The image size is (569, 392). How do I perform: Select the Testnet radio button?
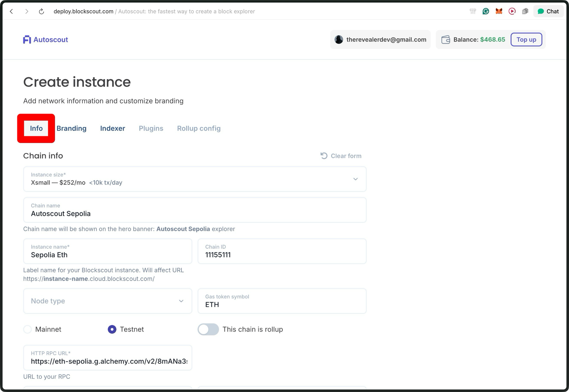[112, 329]
